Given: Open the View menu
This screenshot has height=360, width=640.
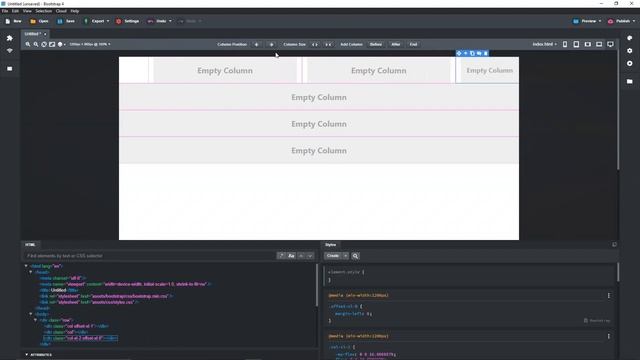Looking at the screenshot, I should point(27,11).
